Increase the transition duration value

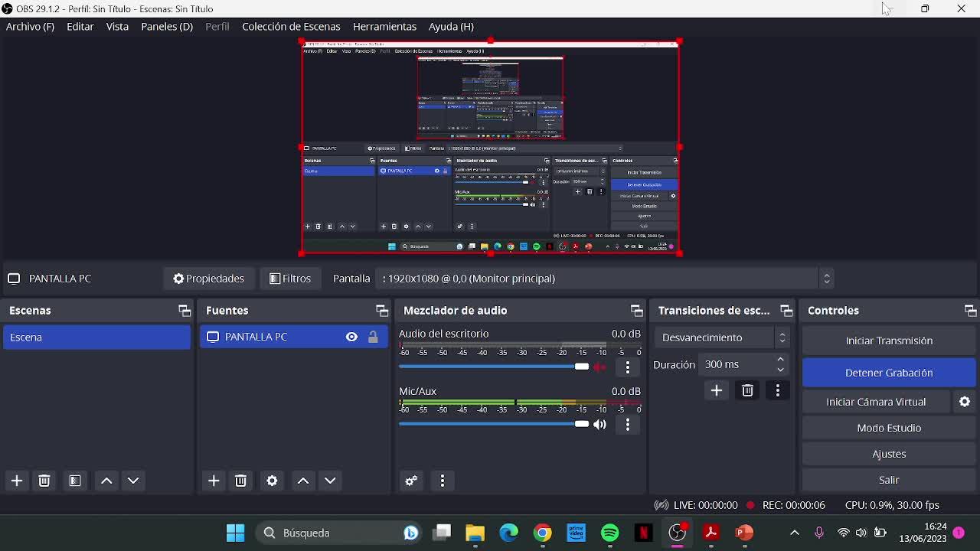pyautogui.click(x=780, y=360)
